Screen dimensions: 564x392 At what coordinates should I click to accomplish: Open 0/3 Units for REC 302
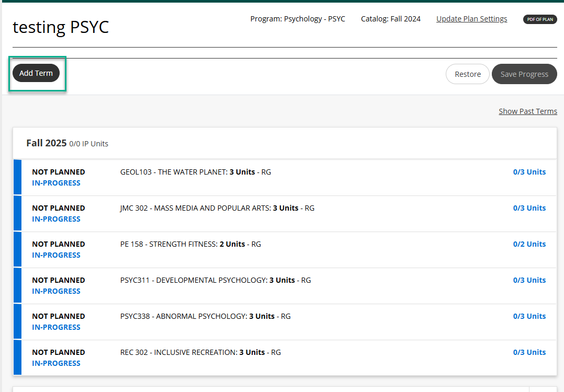coord(529,352)
